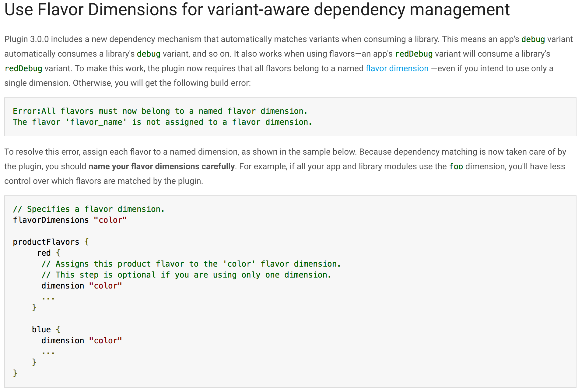The width and height of the screenshot is (582, 392).
Task: Click the "productFlavors {" code line
Action: click(51, 242)
